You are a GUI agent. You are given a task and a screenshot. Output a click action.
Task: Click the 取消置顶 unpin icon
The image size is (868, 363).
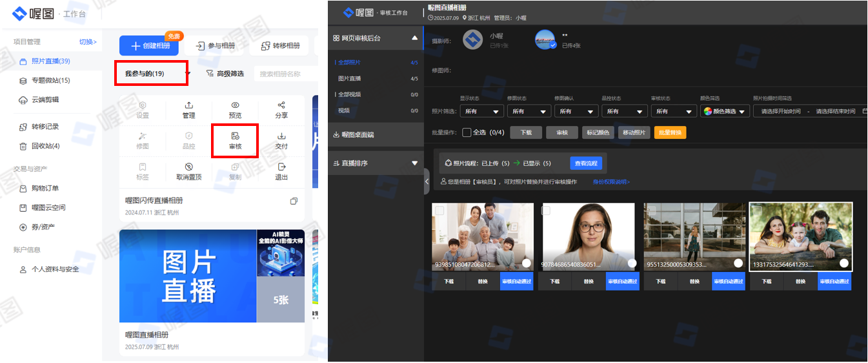[189, 167]
